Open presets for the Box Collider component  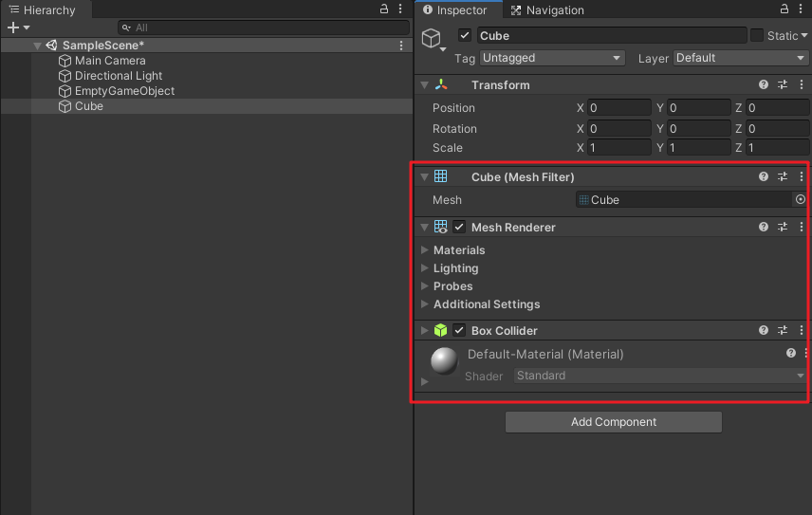[x=783, y=330]
